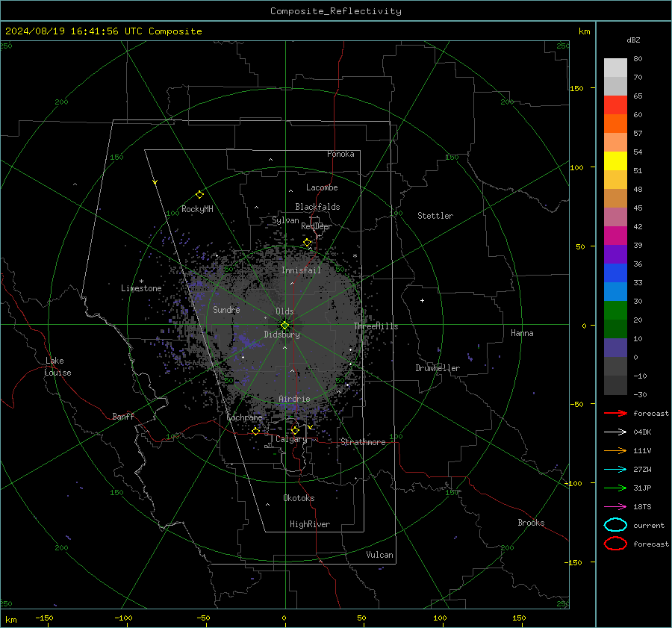Click the Vulcan map label

tap(379, 555)
